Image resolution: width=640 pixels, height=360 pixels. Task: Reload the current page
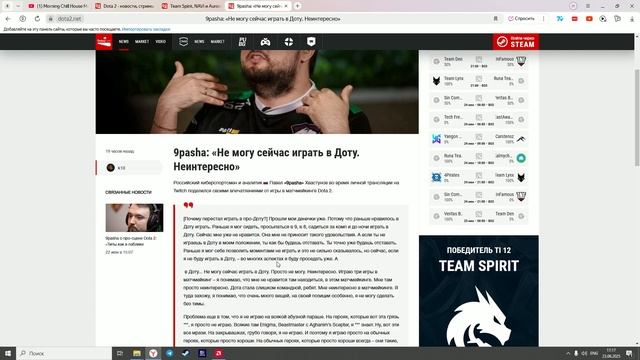37,19
